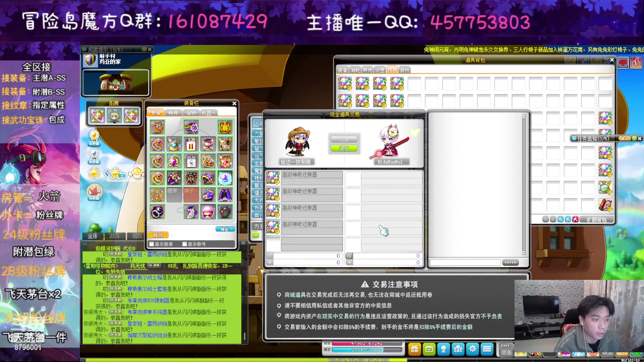Click the menu list icon in bottom bar

click(x=487, y=349)
